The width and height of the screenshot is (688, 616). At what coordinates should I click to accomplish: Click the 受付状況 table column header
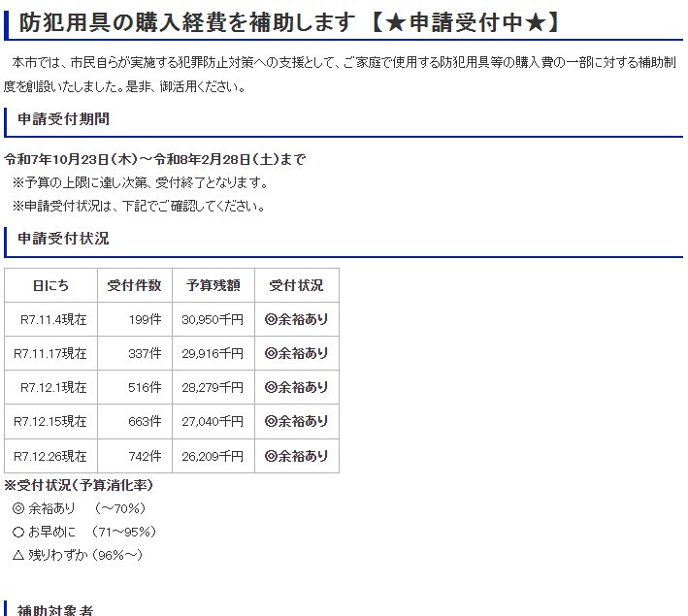click(x=296, y=285)
